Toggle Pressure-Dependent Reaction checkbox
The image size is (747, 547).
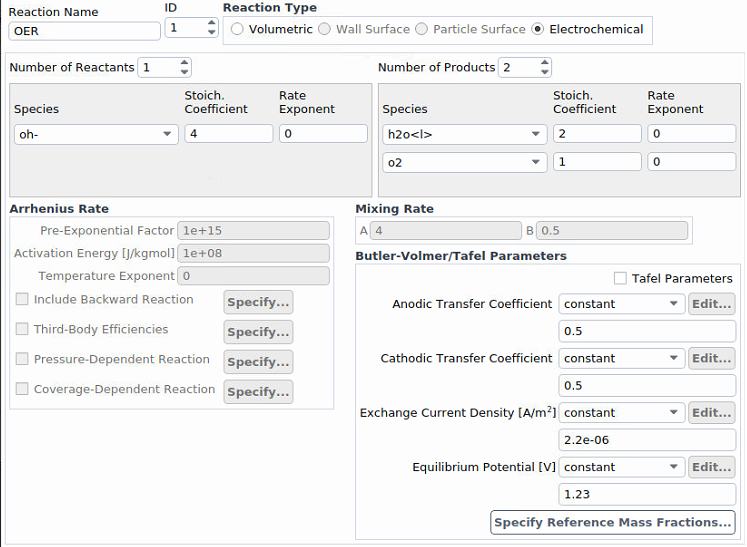coord(22,359)
